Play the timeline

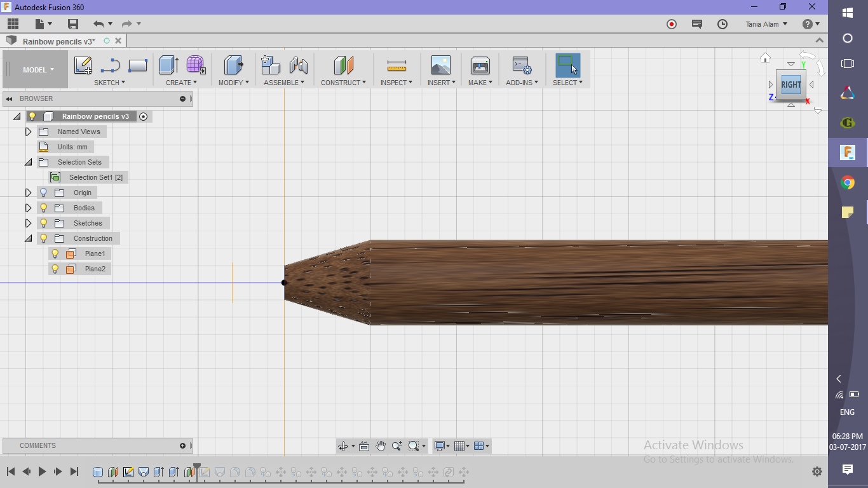43,471
